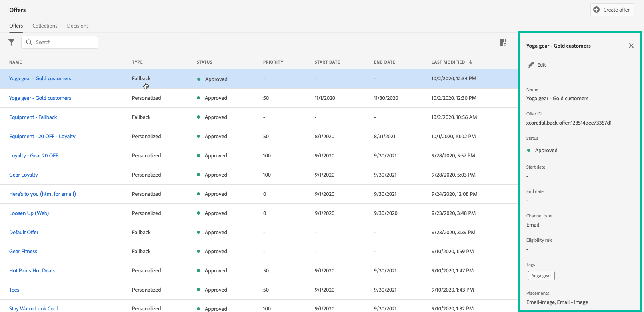Screen dimensions: 644x312
Task: Sort the table by Status header
Action: [204, 62]
